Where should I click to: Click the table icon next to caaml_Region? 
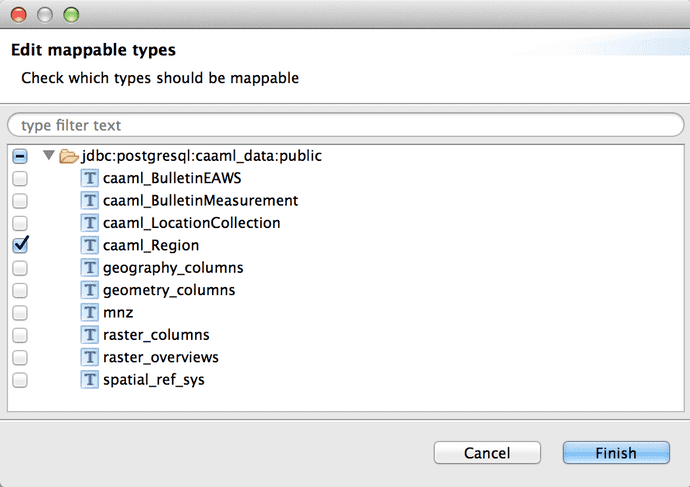pos(91,245)
